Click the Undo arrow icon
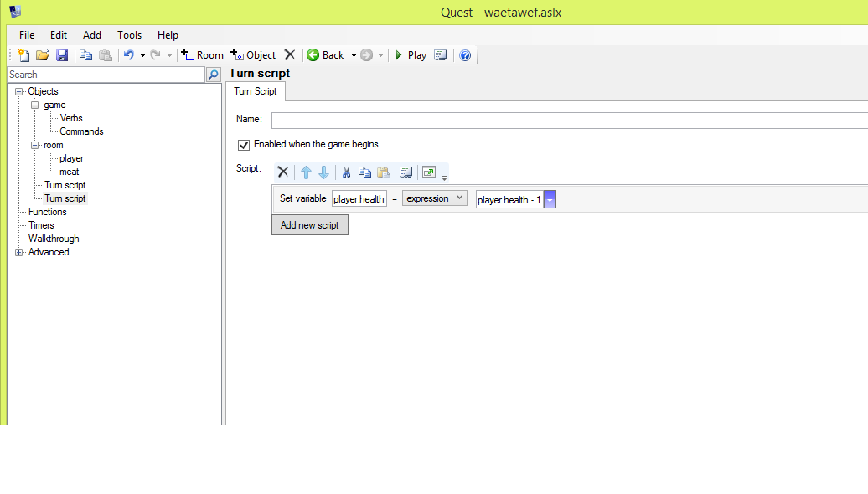 [x=128, y=55]
